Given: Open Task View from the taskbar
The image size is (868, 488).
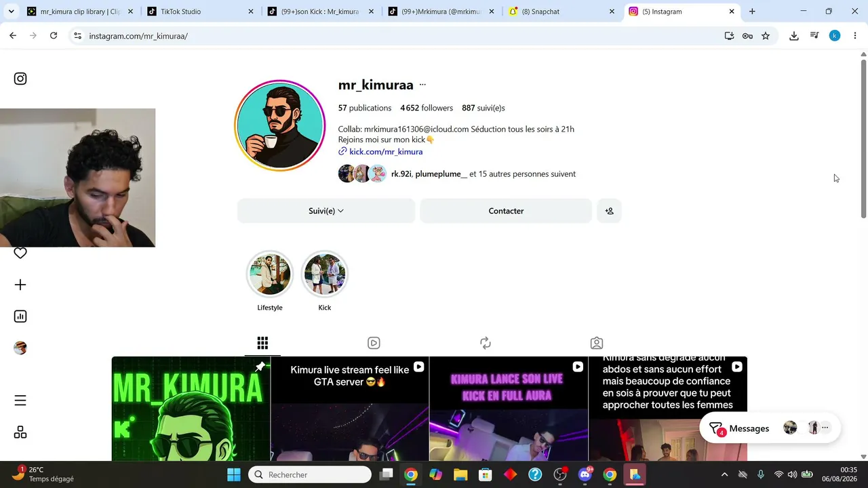Looking at the screenshot, I should 386,474.
